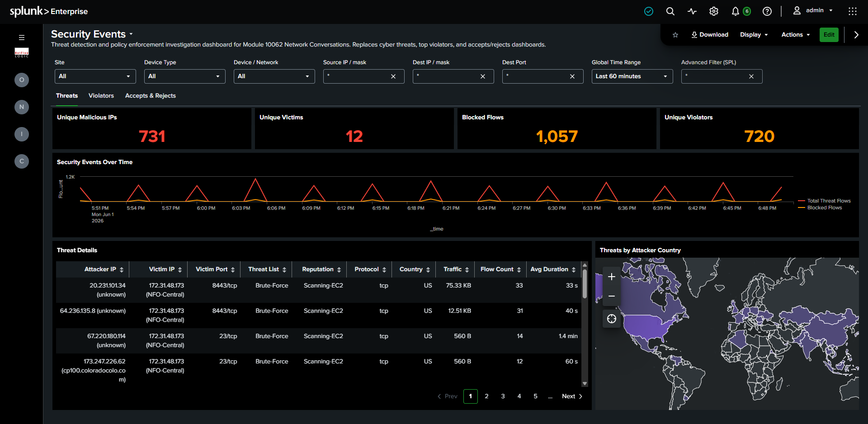Sort the table by Reputation

321,269
